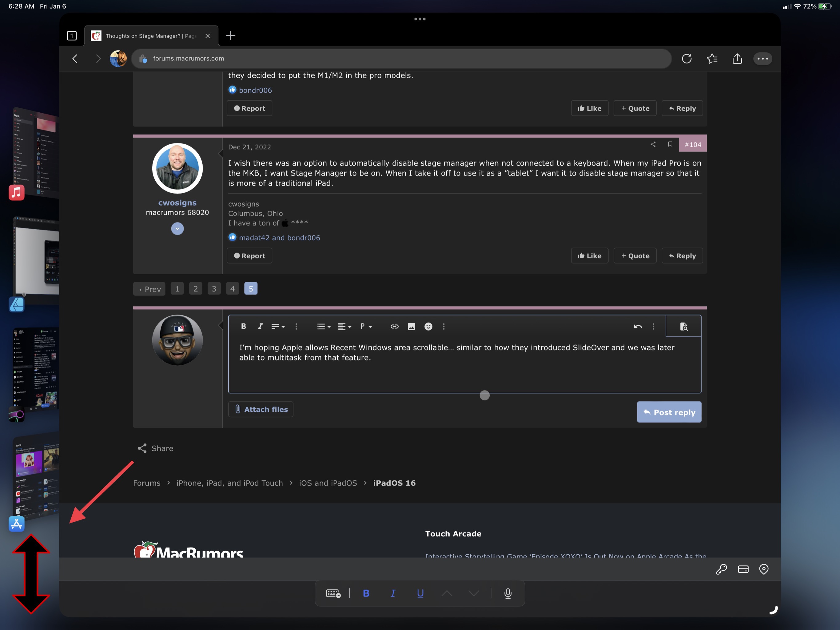Open the insert list dropdown
The width and height of the screenshot is (840, 630).
pyautogui.click(x=324, y=327)
